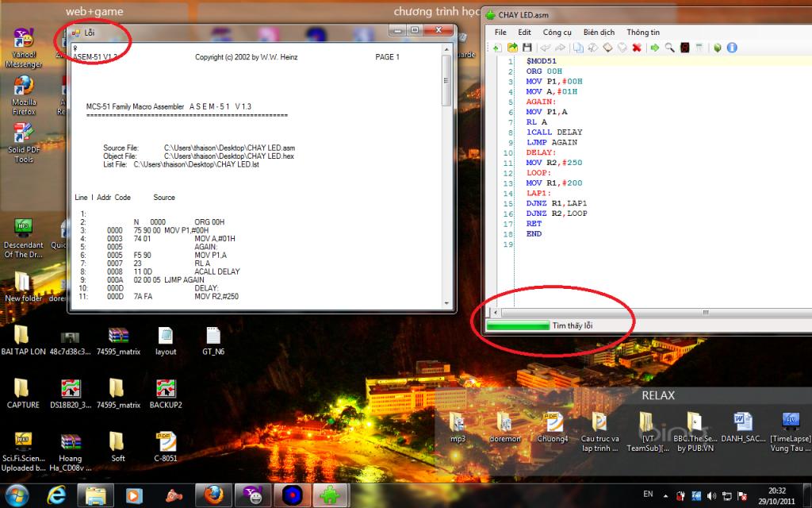This screenshot has width=812, height=508.
Task: Click the Firefox taskbar icon
Action: pos(213,495)
